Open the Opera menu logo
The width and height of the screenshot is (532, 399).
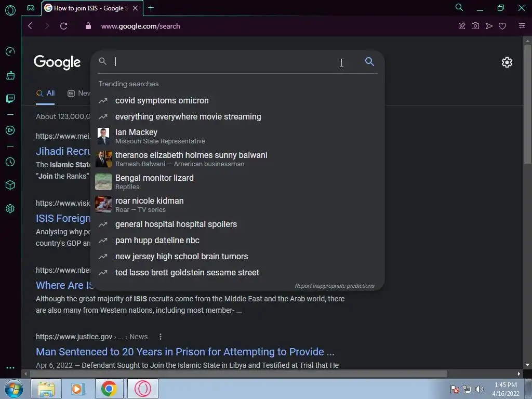(x=10, y=10)
